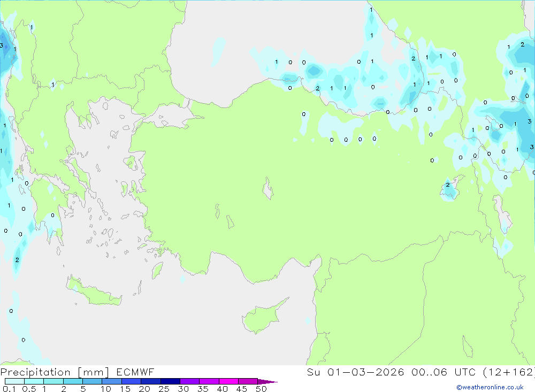Select the 5–10 mm legend color
Screen dimensions: 535x392
coord(93,381)
